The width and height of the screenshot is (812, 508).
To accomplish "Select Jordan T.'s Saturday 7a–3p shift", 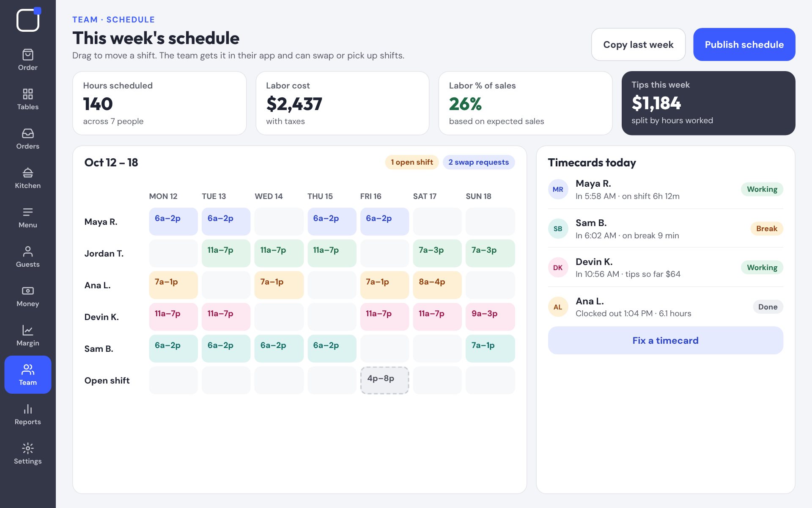I will [x=437, y=253].
